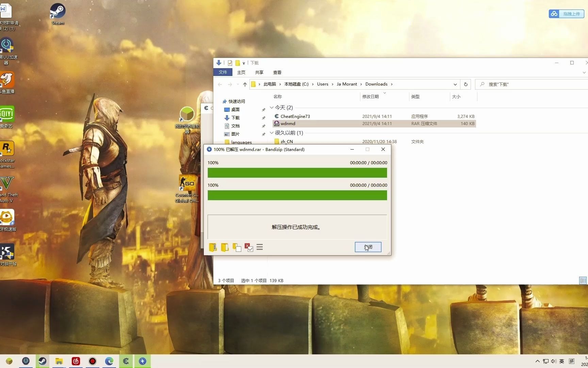The image size is (588, 368).
Task: Click the 此电脑 breadcrumb segment
Action: point(270,84)
